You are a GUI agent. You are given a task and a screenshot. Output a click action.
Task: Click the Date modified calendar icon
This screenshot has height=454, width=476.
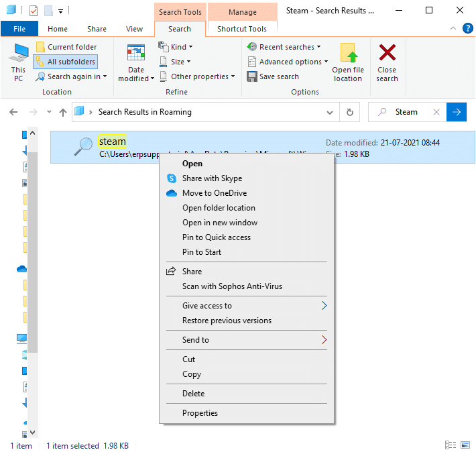pos(136,53)
